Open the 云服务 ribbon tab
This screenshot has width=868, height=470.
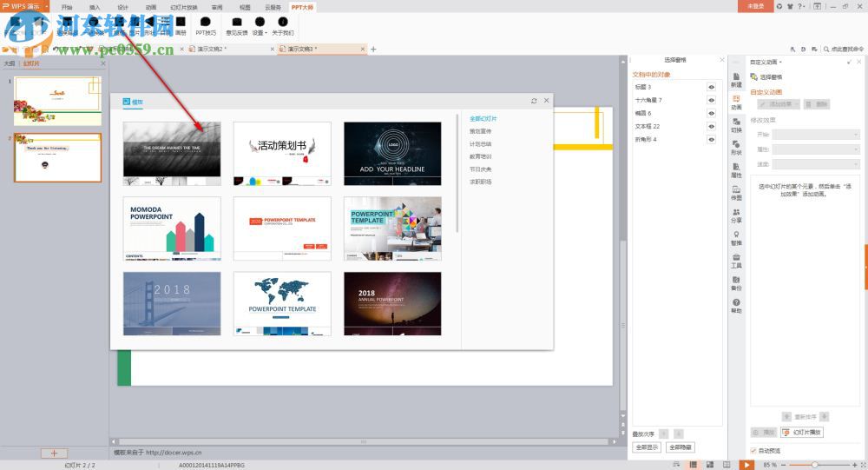pyautogui.click(x=273, y=7)
